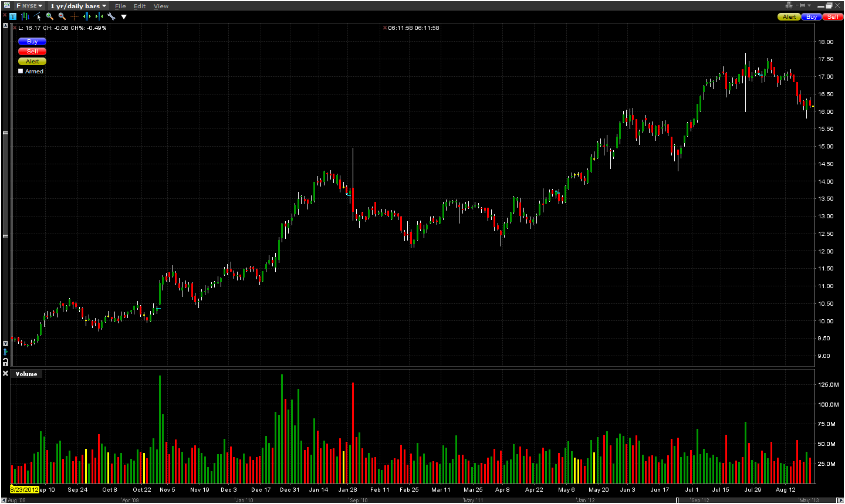Activate the crosshair cursor tool

pyautogui.click(x=75, y=16)
